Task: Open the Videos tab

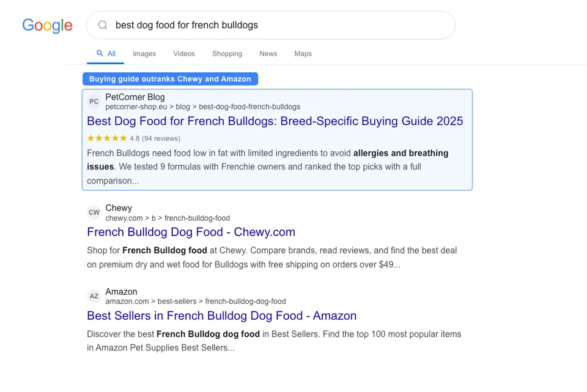Action: 183,53
